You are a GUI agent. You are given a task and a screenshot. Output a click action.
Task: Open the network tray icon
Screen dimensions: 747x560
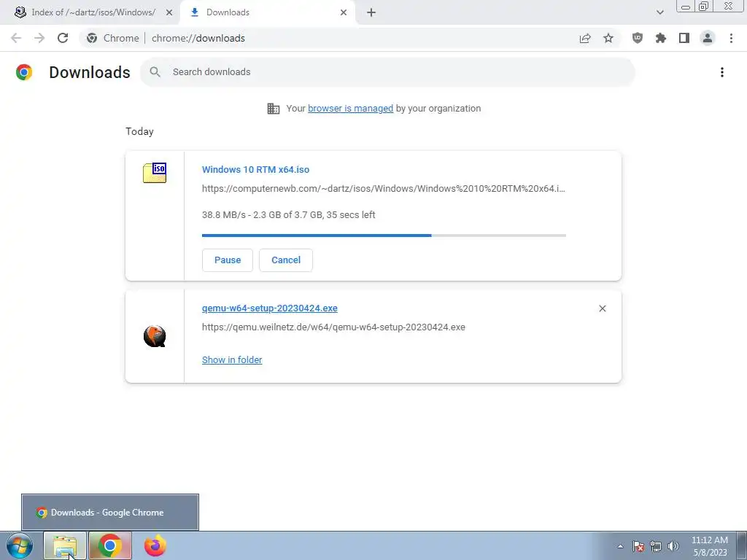pyautogui.click(x=656, y=546)
